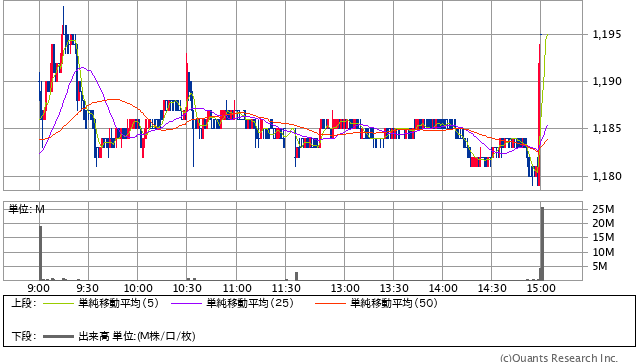The image size is (638, 362).
Task: Click the 11:00 time label
Action: click(237, 288)
